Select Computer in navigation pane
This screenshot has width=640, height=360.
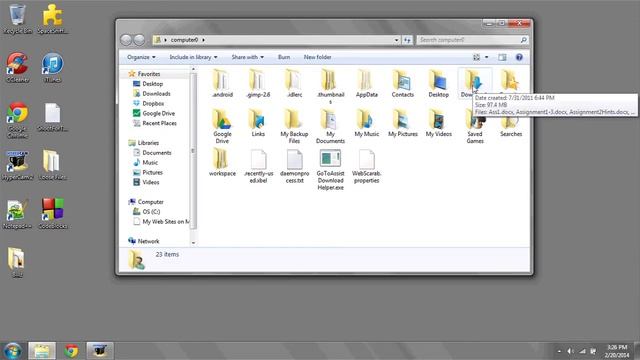click(150, 202)
